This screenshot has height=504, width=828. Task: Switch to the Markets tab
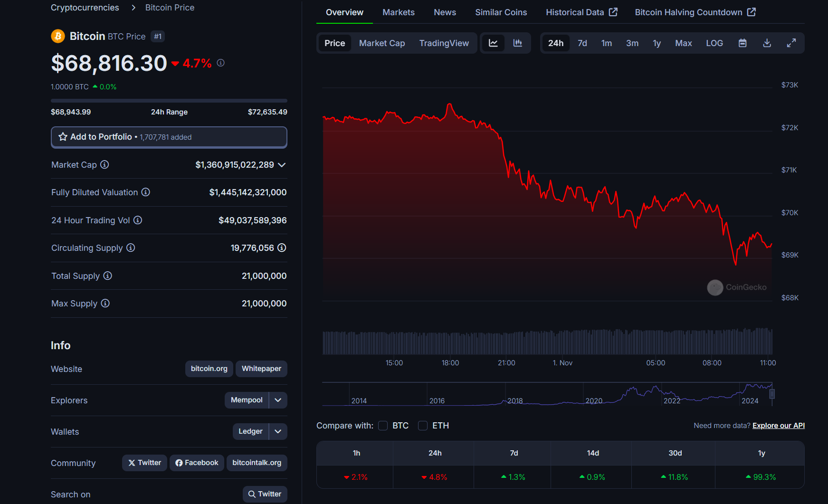(x=398, y=12)
